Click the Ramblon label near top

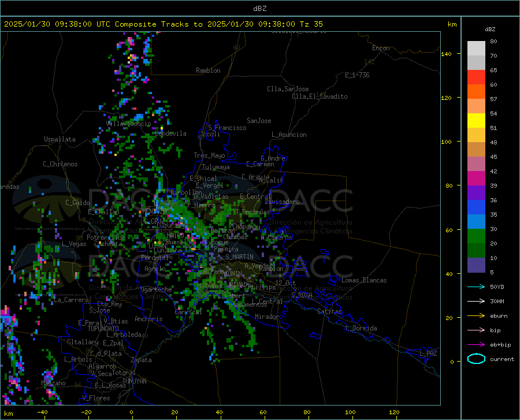point(208,70)
